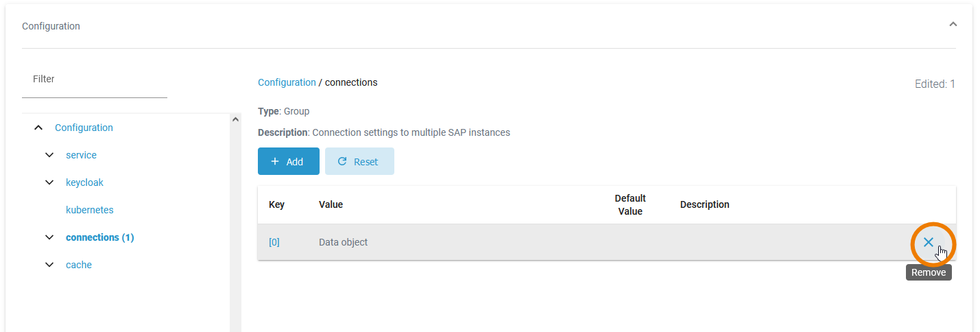Expand the keycloak tree node chevron
The height and width of the screenshot is (332, 980).
49,182
